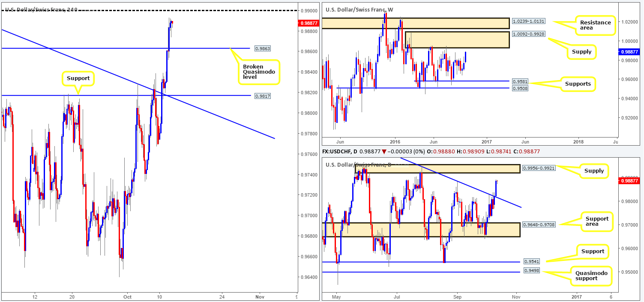Click the Supply callout on the weekly chart

582,52
